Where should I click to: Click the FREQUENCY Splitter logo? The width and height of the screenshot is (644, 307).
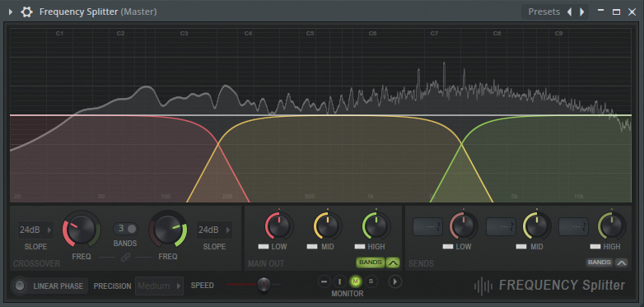point(550,286)
